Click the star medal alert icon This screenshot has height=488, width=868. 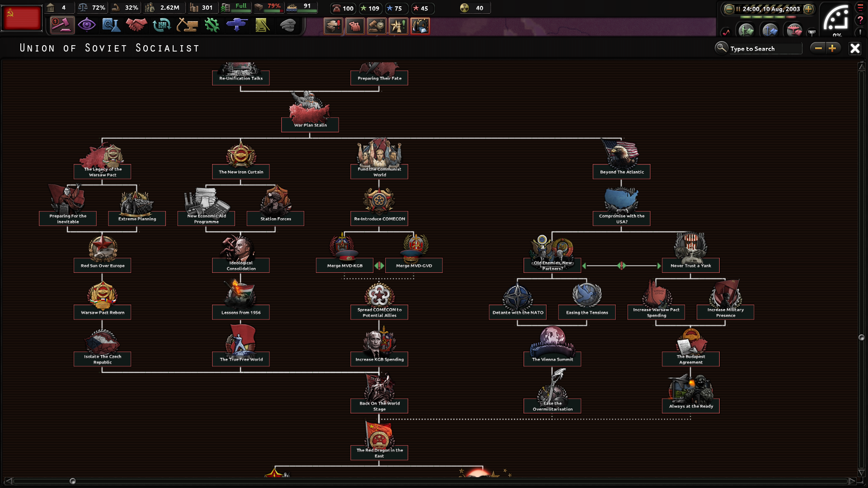tap(398, 26)
